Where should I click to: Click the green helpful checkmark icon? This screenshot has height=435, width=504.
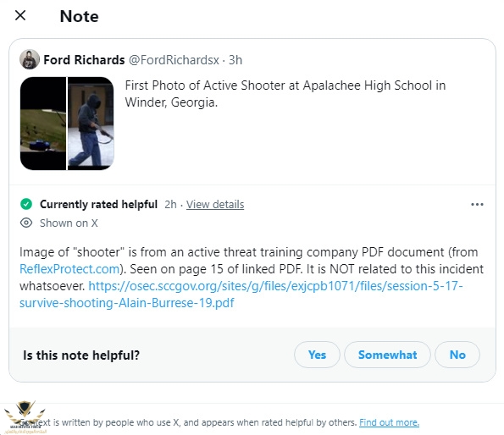[x=26, y=204]
